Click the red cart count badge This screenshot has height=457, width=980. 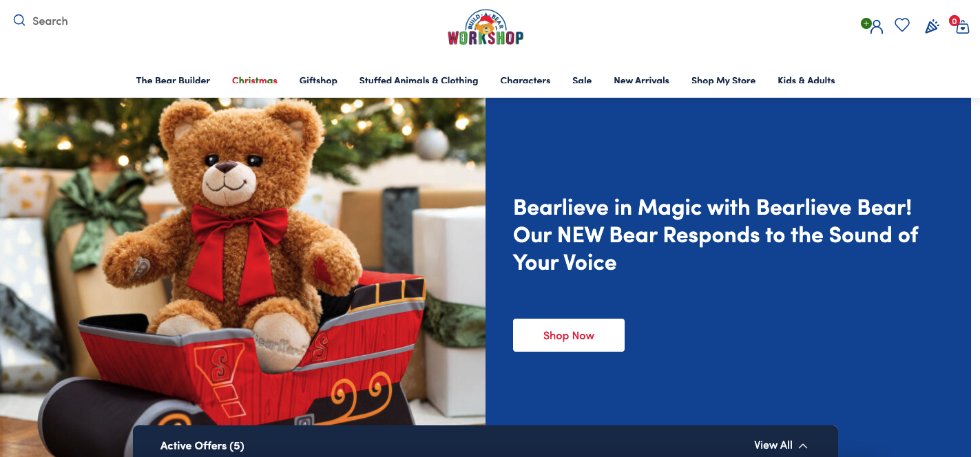point(954,21)
